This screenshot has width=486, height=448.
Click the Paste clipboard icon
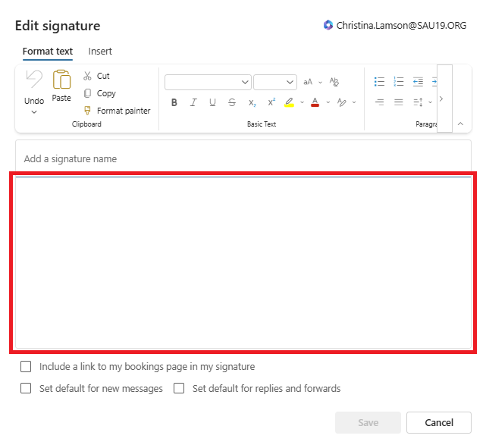tap(61, 80)
